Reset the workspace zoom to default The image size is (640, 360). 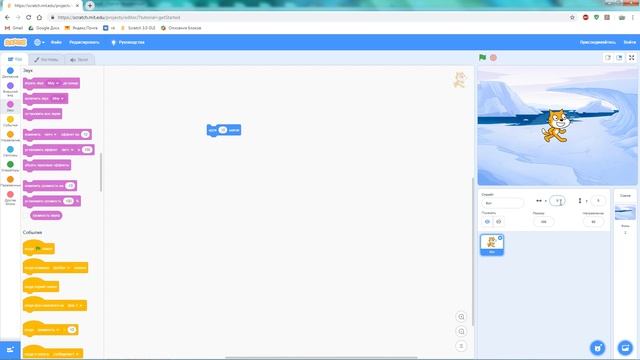pos(461,346)
